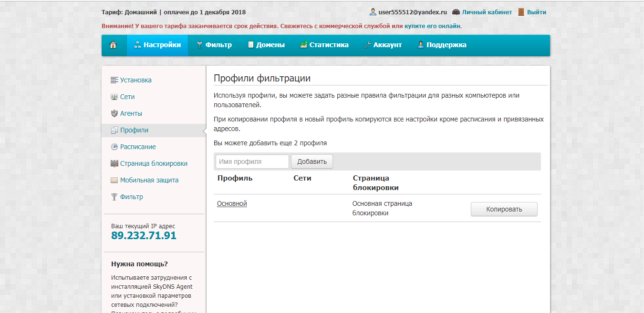Click the shield icon beside Агенты

[x=114, y=114]
